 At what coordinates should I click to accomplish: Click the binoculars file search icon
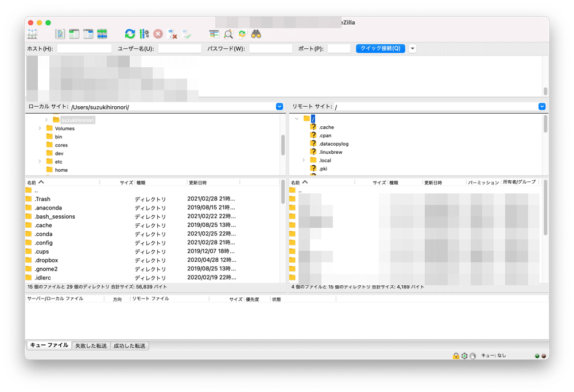click(x=256, y=34)
